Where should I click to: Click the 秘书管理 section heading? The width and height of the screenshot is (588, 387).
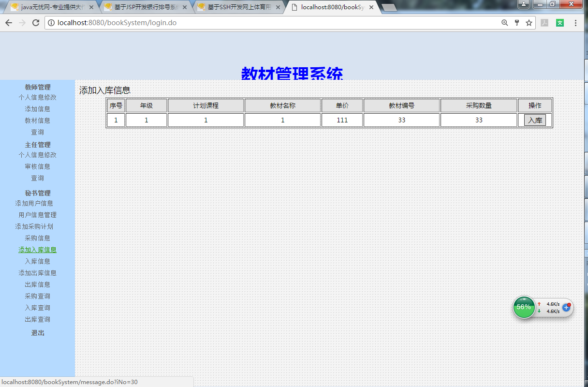pos(38,193)
